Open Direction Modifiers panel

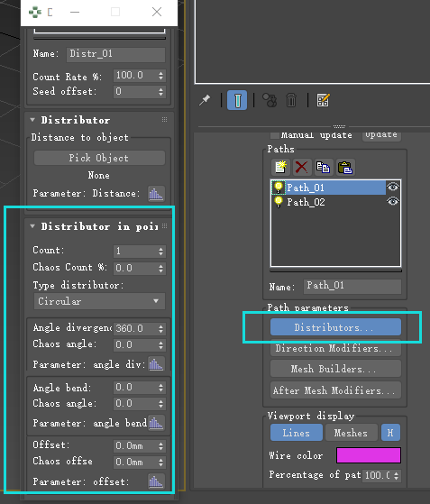tap(335, 348)
